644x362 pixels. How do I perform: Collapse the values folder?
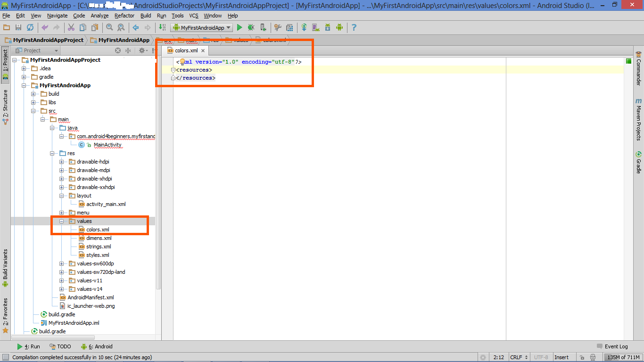[62, 221]
